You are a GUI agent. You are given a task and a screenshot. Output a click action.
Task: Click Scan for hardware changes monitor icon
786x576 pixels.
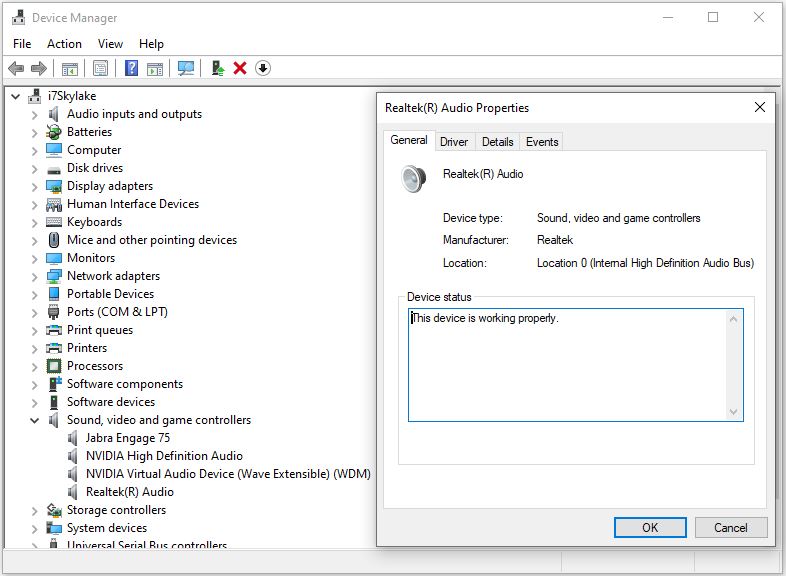186,68
